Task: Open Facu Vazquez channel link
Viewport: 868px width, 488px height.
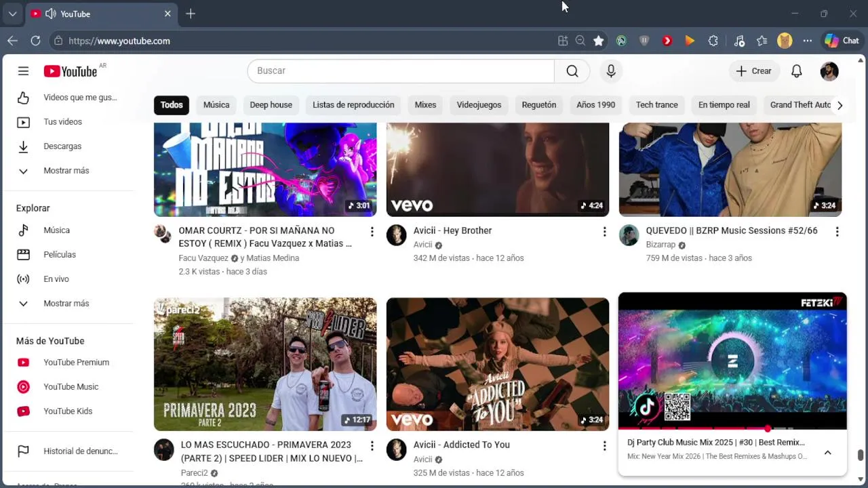Action: [203, 258]
